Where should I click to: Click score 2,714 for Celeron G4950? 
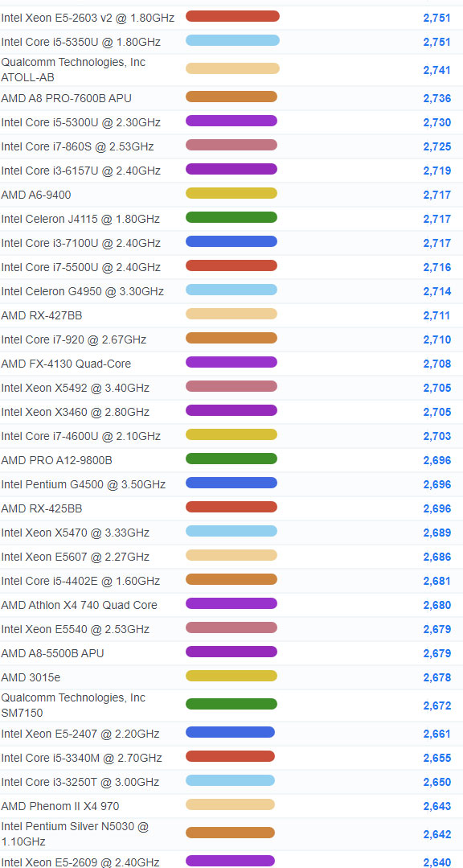point(437,292)
